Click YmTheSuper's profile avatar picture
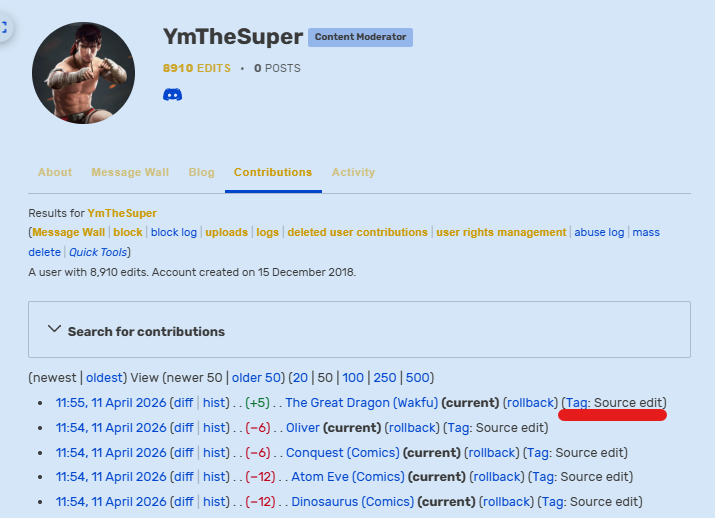This screenshot has width=715, height=518. (83, 73)
